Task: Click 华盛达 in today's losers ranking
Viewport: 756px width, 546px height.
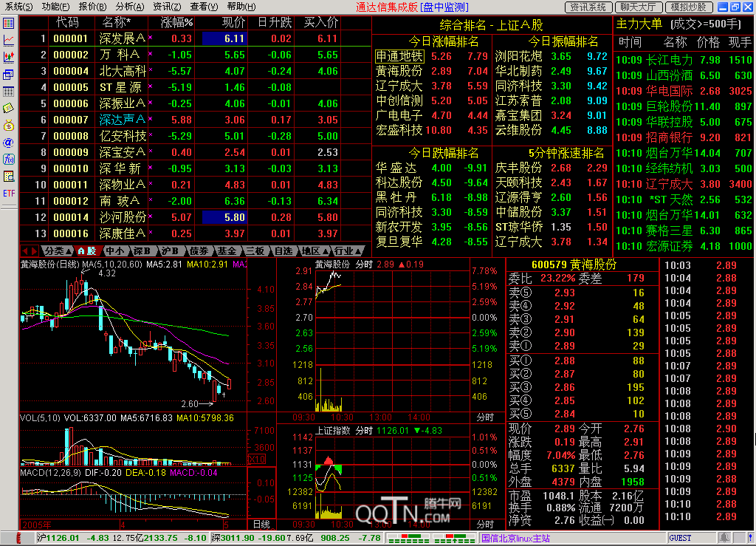Action: coord(396,168)
